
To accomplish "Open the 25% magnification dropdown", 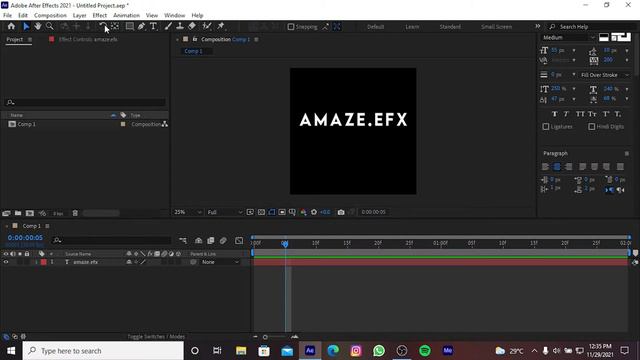I will (188, 212).
